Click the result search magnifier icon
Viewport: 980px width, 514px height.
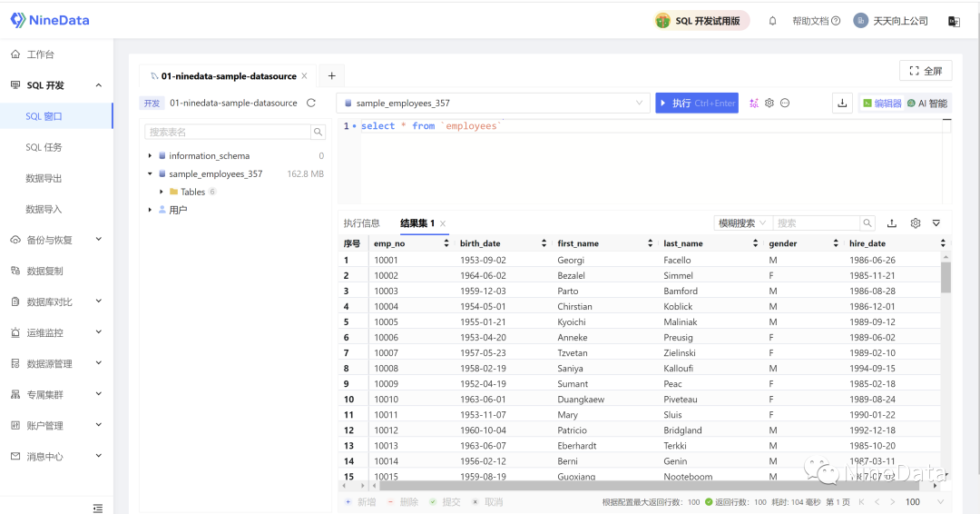point(867,223)
